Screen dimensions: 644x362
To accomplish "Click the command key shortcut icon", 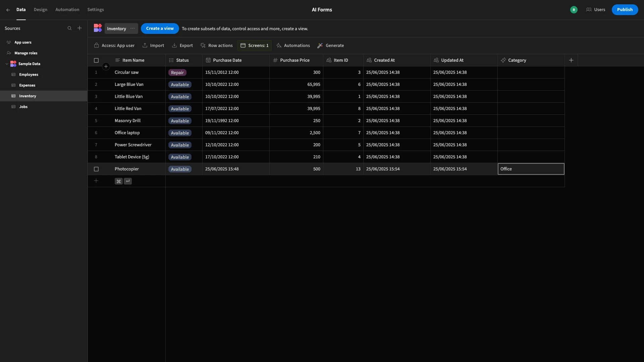I will click(119, 181).
